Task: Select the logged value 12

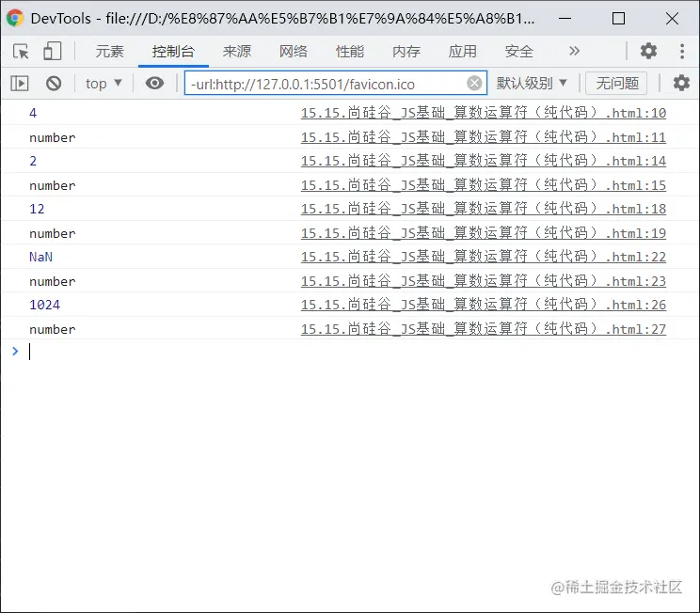Action: click(37, 210)
